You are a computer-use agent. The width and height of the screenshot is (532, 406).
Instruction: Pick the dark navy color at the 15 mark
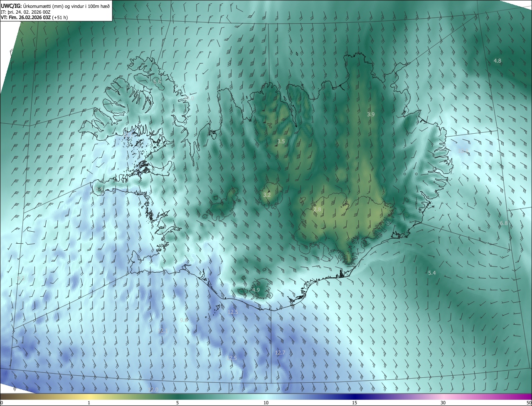pyautogui.click(x=355, y=396)
